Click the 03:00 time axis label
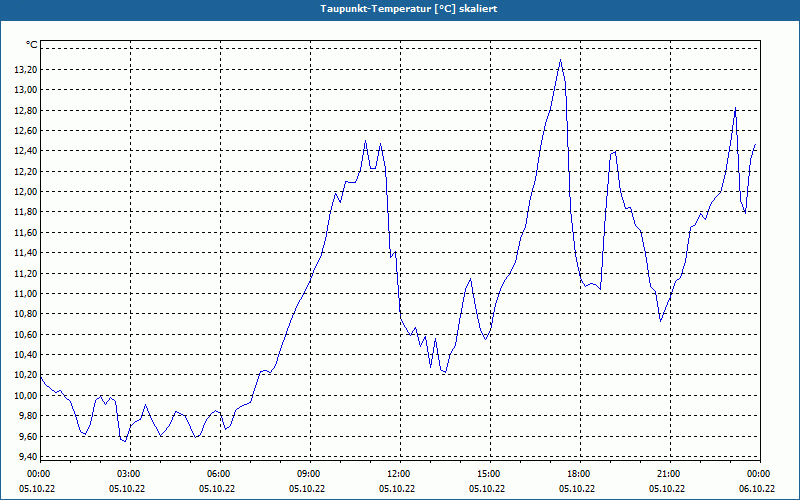This screenshot has height=500, width=800. 130,474
